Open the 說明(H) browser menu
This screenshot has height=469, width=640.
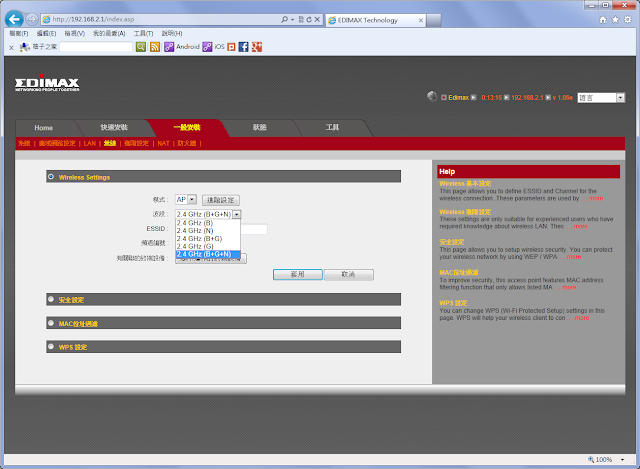coord(172,33)
